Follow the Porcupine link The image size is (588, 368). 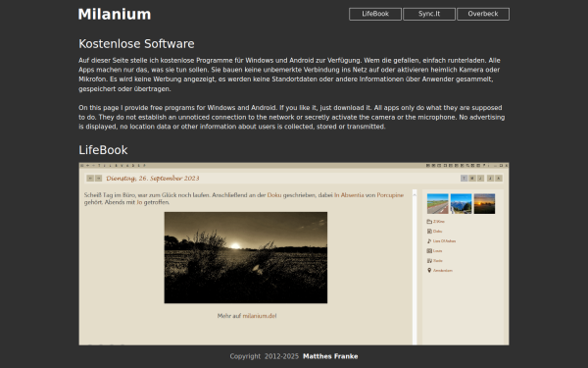pos(390,195)
